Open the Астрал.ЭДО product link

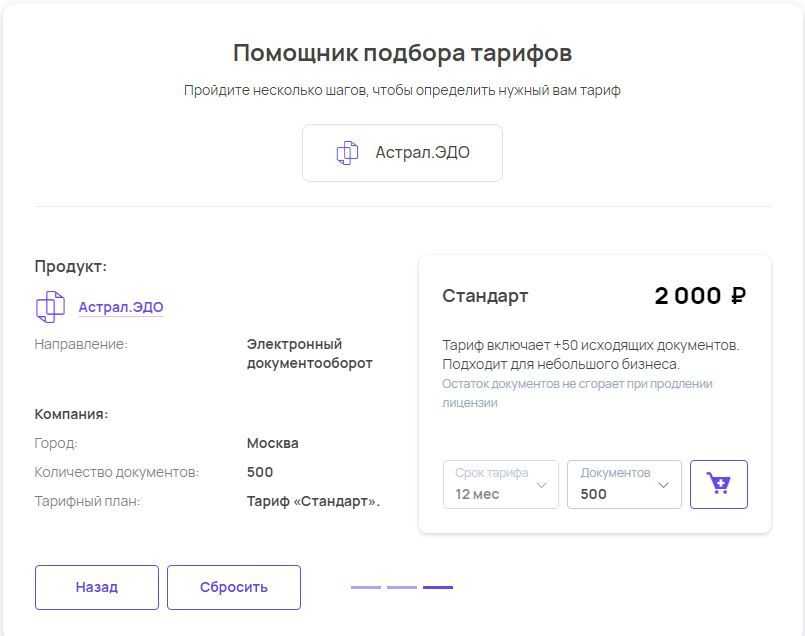(x=121, y=308)
